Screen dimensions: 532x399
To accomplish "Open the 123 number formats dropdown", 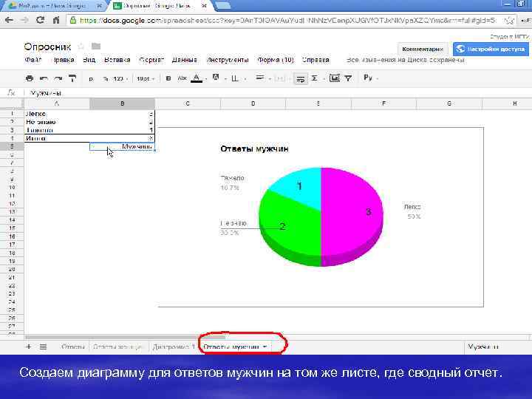I will point(120,79).
